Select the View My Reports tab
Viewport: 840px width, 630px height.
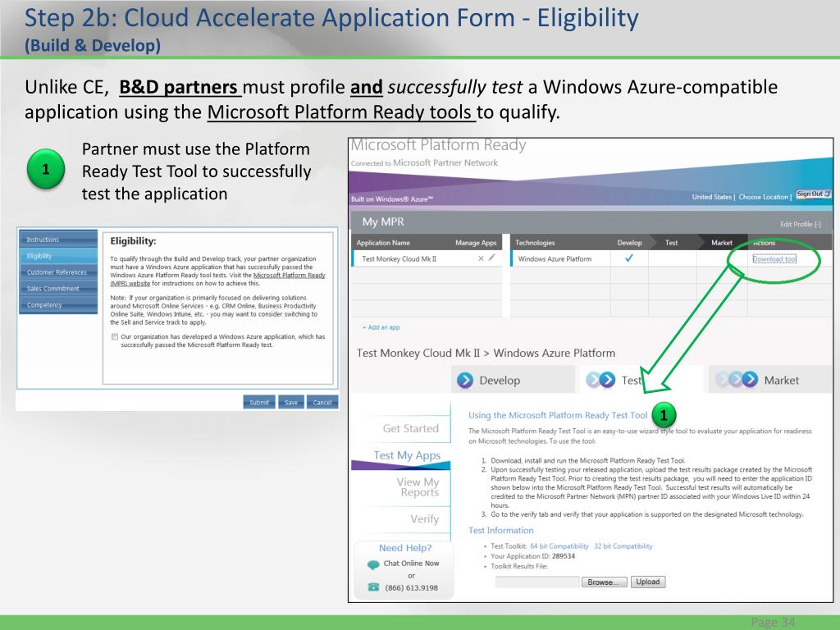pyautogui.click(x=418, y=487)
